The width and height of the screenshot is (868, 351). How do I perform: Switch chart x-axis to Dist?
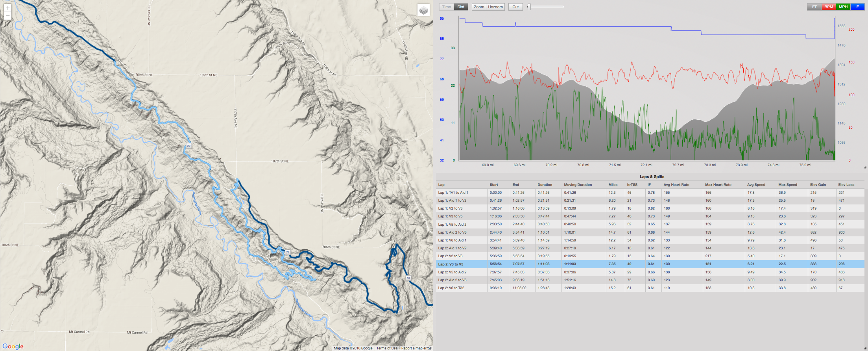click(x=461, y=7)
